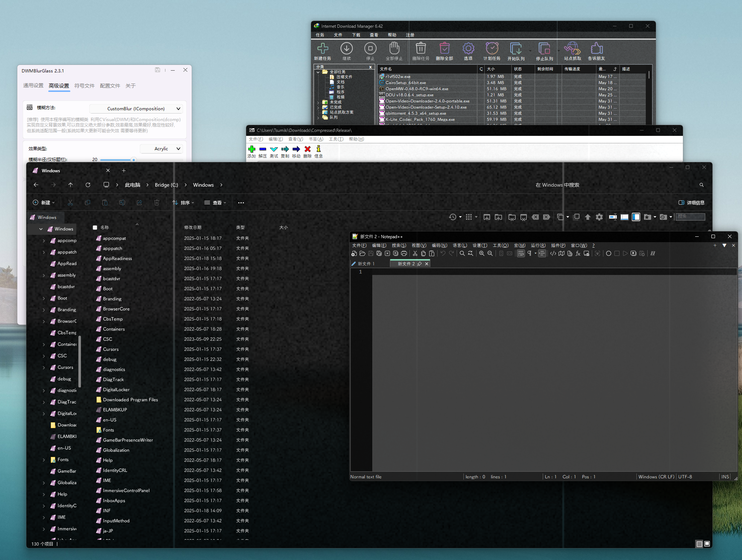Open the 模糊方法 CustomBlur dropdown
Image resolution: width=742 pixels, height=560 pixels.
tap(136, 108)
